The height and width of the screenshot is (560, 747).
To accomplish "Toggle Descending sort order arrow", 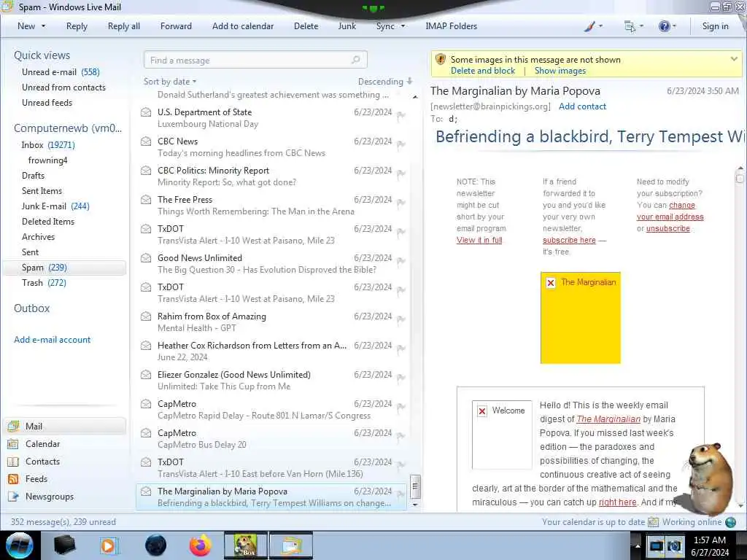I will 410,82.
